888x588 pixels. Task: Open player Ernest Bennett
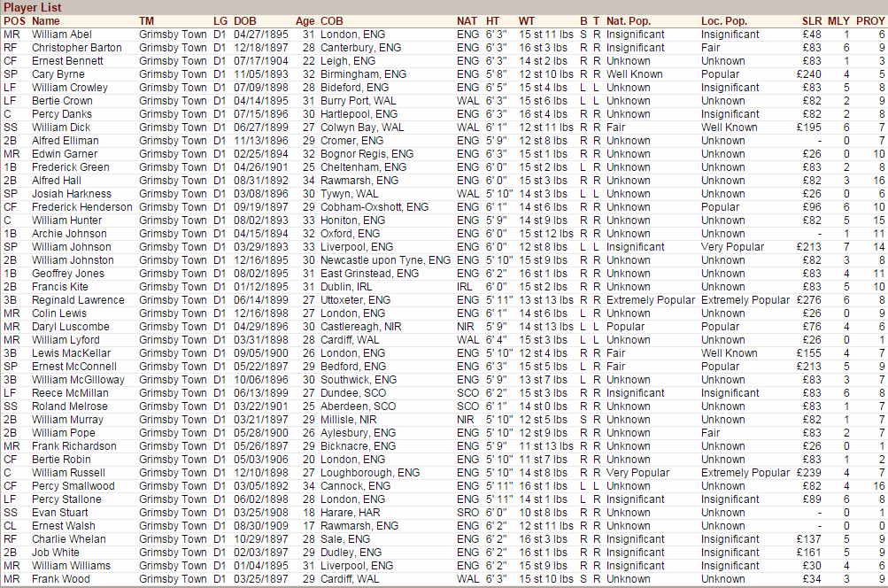click(x=67, y=60)
